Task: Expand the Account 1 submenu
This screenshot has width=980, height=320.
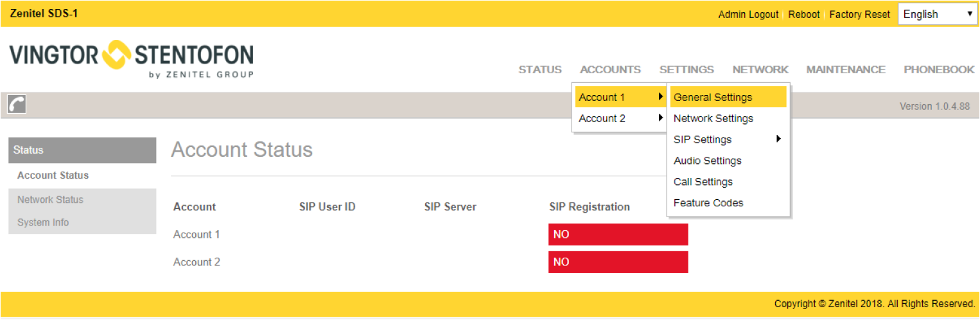Action: [620, 98]
